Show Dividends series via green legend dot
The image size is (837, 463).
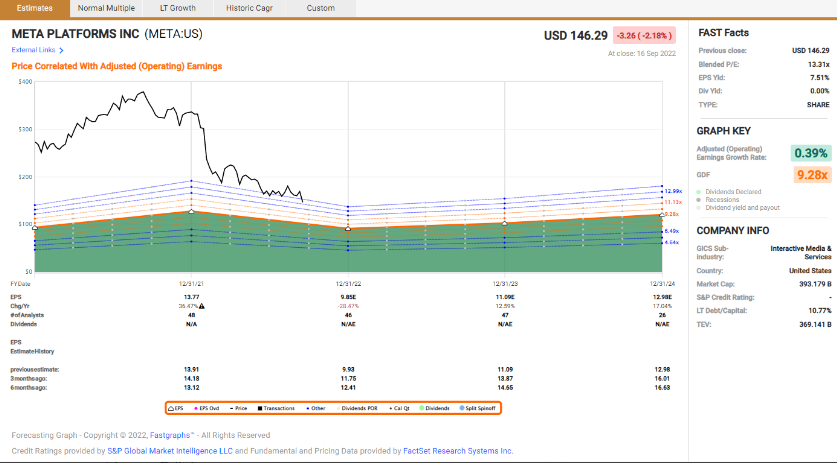point(435,408)
